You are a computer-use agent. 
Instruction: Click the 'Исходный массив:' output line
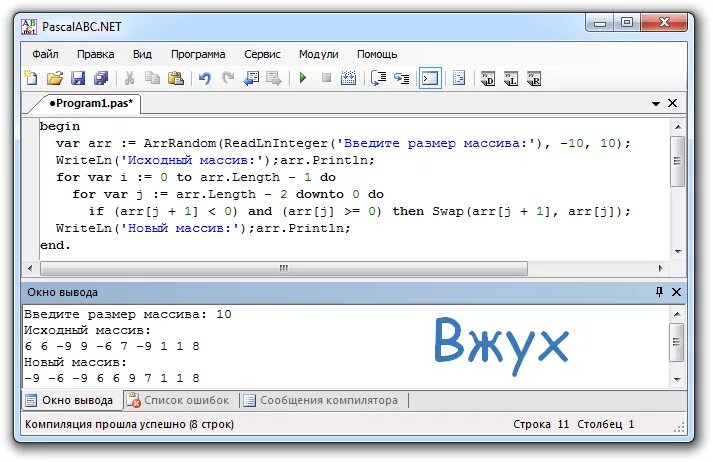point(87,330)
